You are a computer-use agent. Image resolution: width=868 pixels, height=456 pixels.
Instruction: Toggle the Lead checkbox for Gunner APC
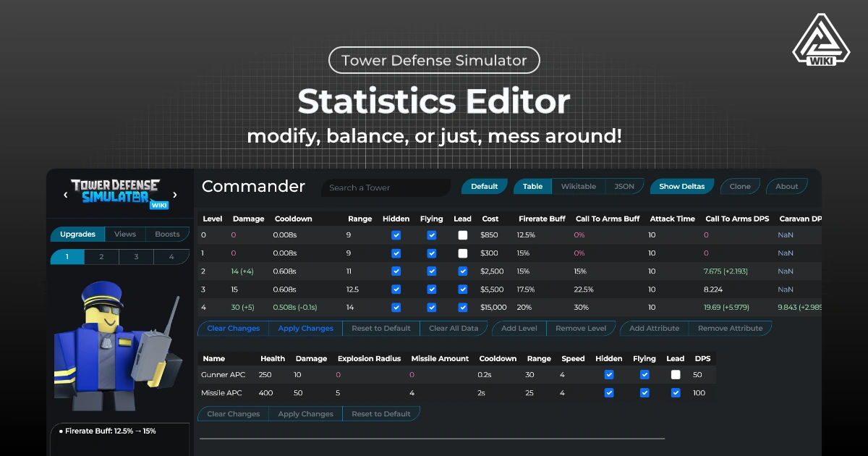click(x=676, y=374)
